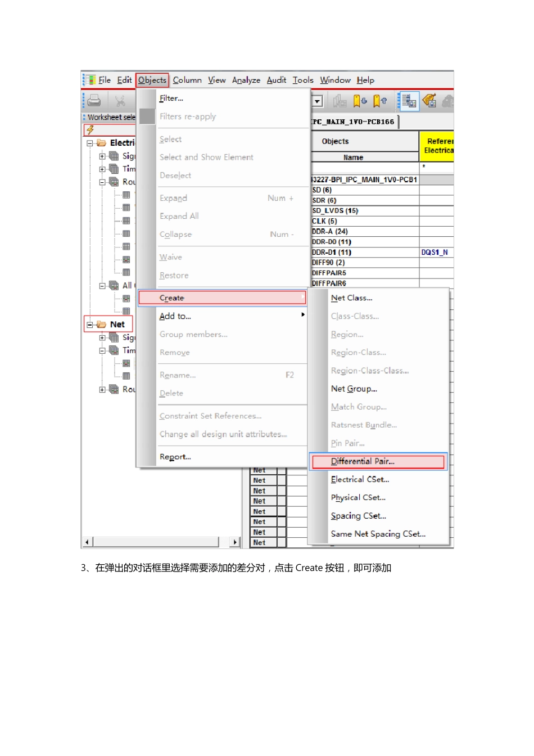Screen dimensions: 534x756
Task: Click the horizontal scrollbar left arrow
Action: (x=88, y=542)
